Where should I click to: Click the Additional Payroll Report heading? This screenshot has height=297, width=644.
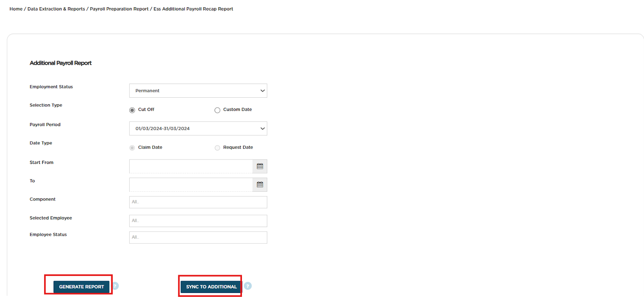[61, 63]
